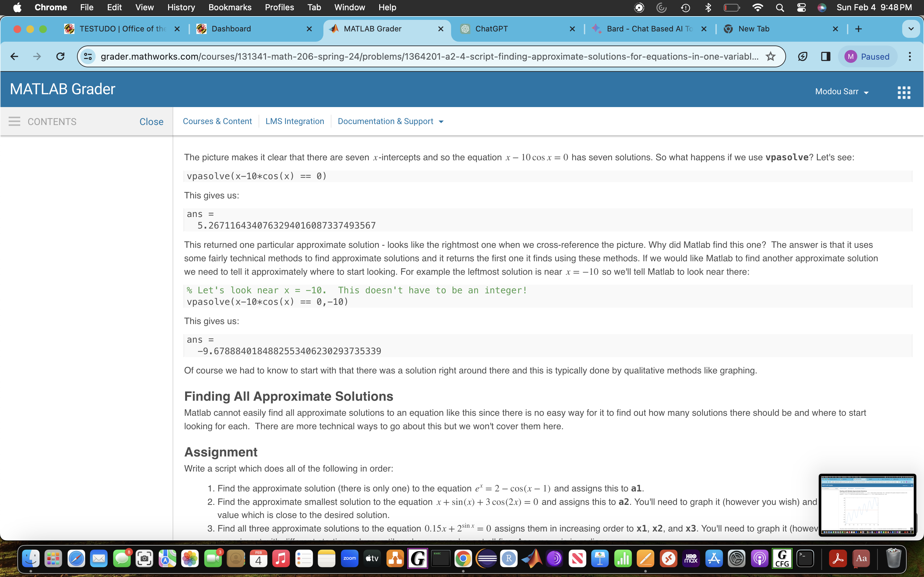Bookmark the page using the star icon
The height and width of the screenshot is (577, 924).
pos(771,56)
